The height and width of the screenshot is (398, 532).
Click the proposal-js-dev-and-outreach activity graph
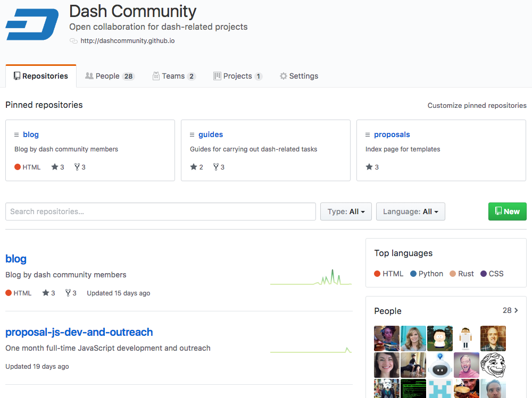311,350
